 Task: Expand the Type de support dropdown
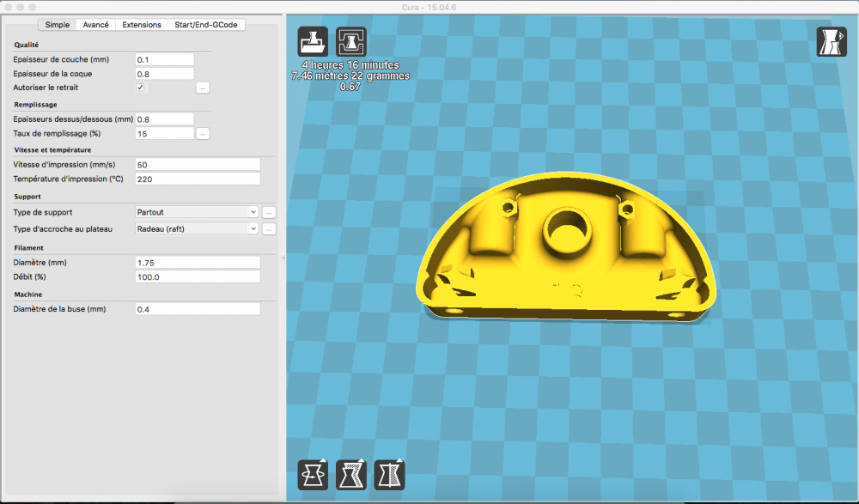[197, 212]
